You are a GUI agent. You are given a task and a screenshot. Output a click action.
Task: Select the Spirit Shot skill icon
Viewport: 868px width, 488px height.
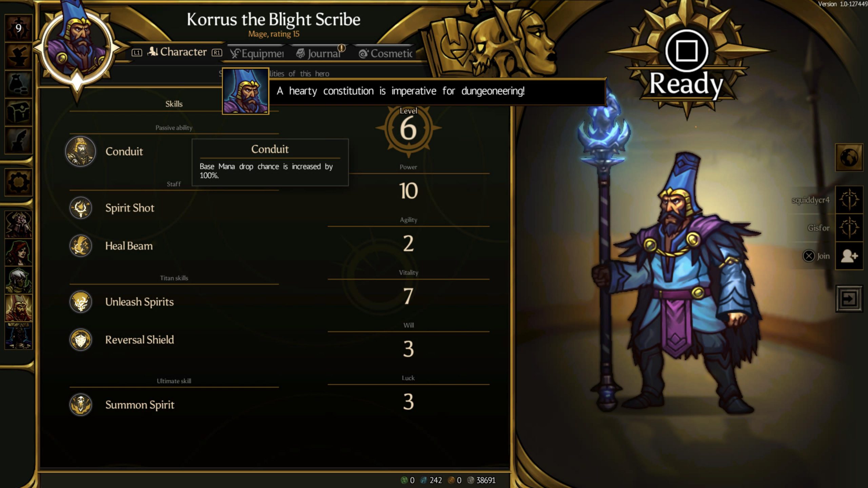(81, 208)
